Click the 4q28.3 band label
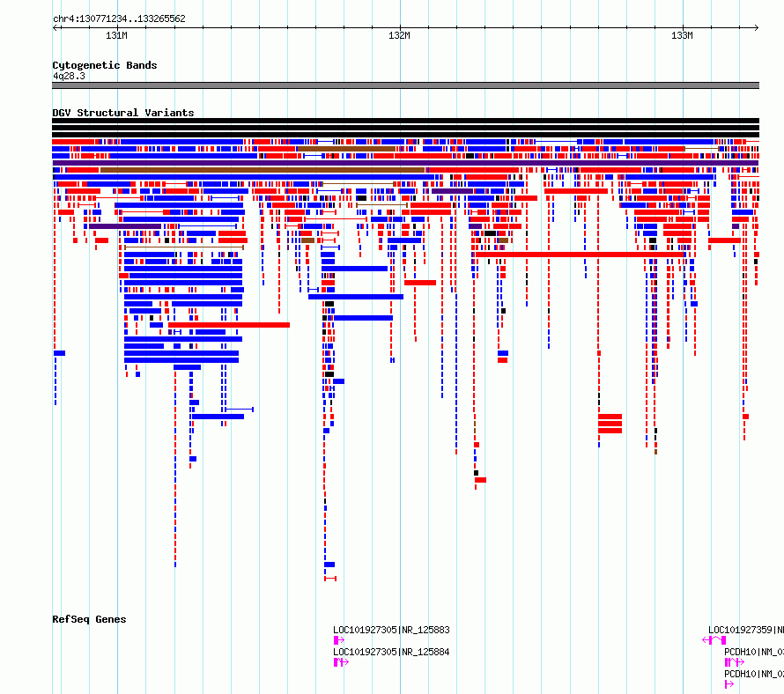 coord(69,76)
